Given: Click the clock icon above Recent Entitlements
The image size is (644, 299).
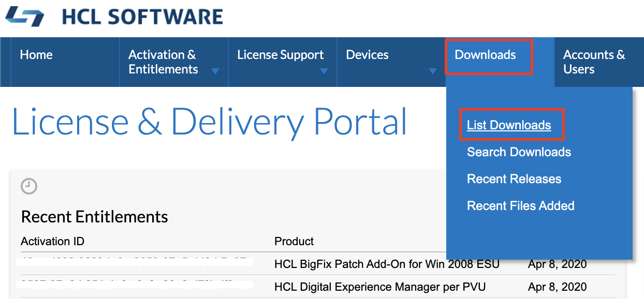Looking at the screenshot, I should 29,186.
